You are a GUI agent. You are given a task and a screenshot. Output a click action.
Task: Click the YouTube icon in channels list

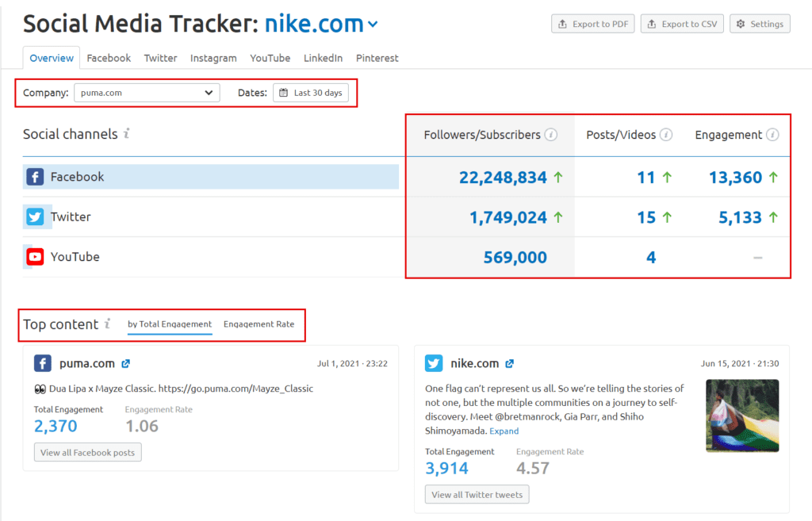[35, 256]
